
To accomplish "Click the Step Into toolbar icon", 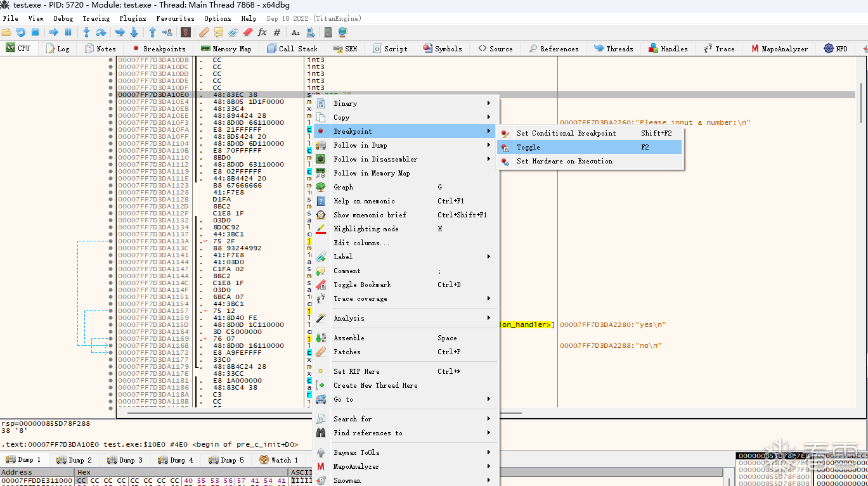I will click(87, 32).
